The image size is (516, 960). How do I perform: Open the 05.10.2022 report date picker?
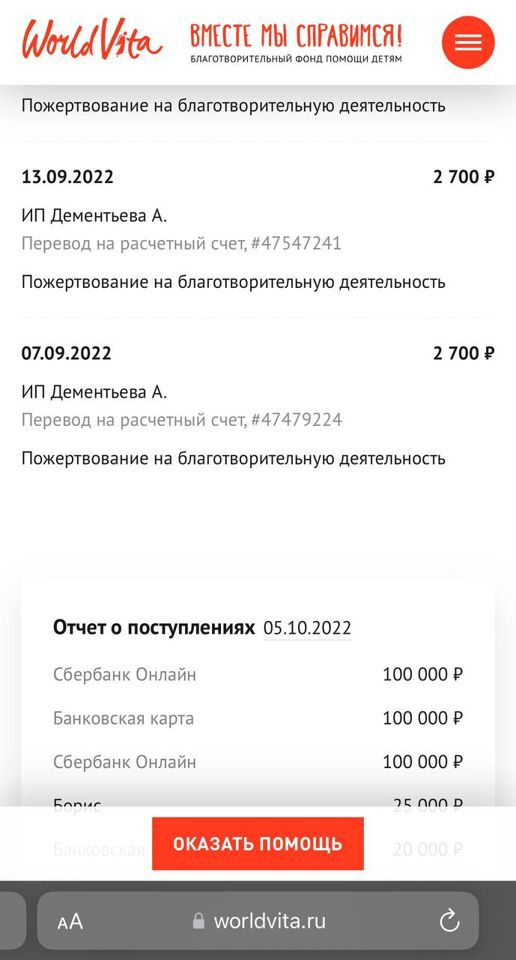[x=307, y=629]
